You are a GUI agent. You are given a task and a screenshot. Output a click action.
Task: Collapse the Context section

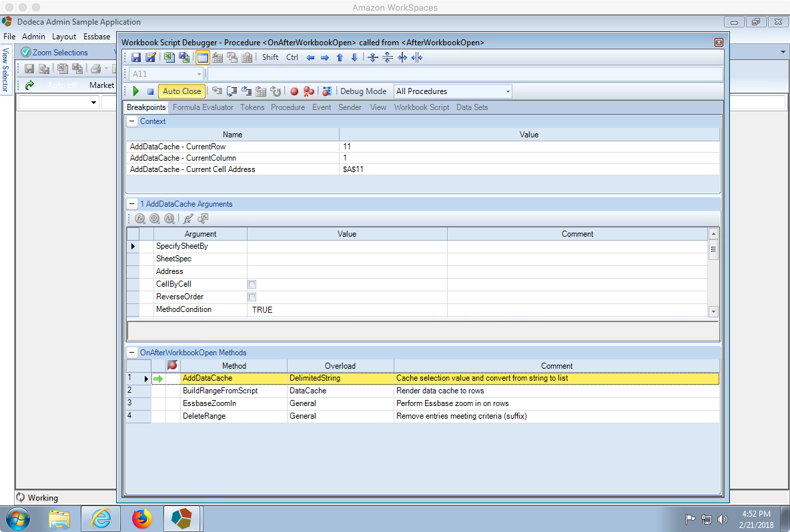[132, 121]
